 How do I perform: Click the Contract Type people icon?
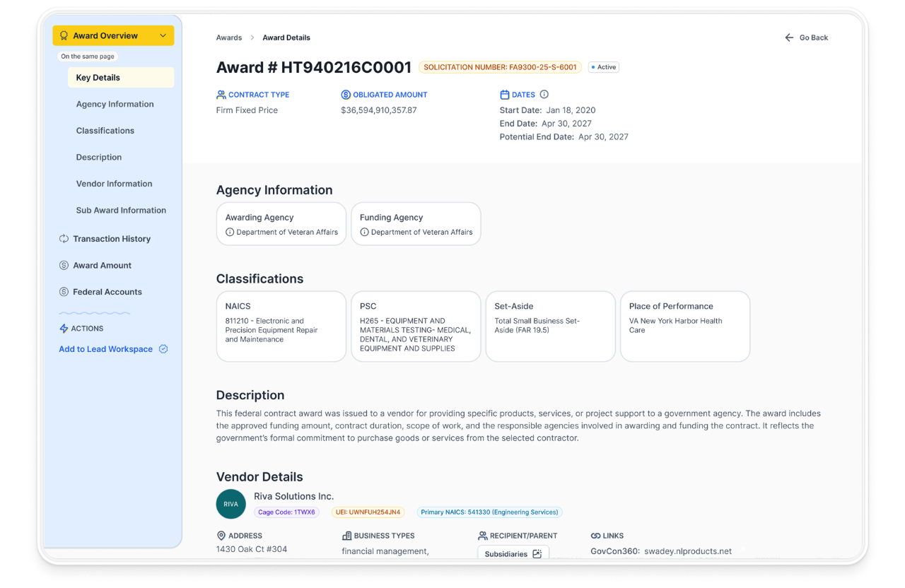(221, 95)
